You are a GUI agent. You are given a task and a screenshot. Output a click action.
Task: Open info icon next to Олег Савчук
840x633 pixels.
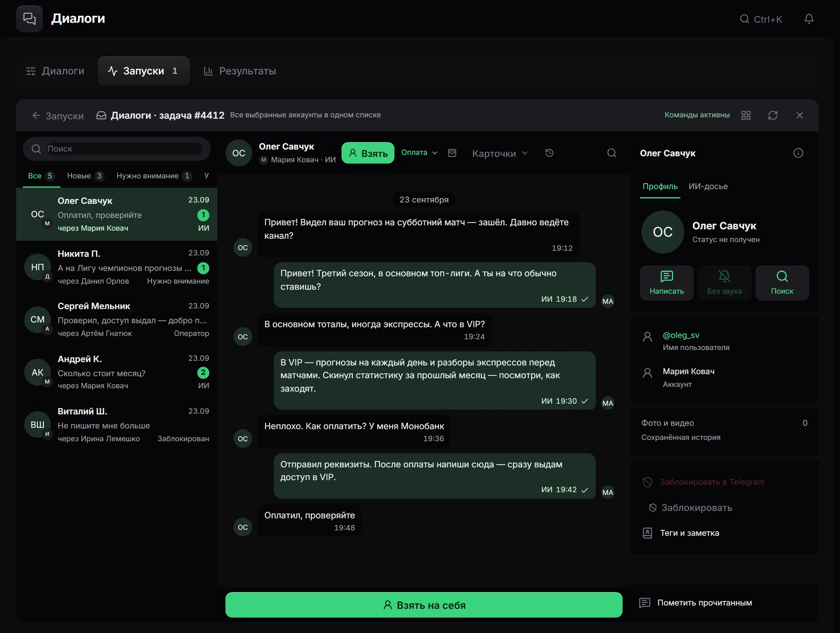click(x=798, y=153)
